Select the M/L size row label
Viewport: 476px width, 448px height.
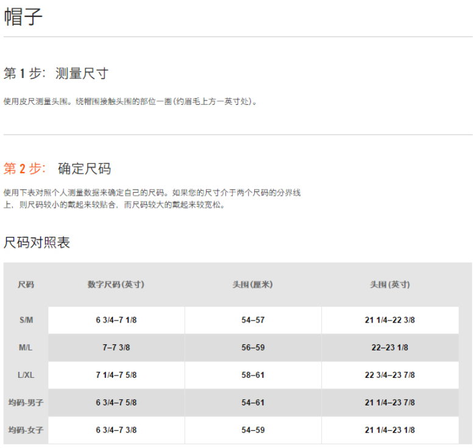click(x=26, y=347)
